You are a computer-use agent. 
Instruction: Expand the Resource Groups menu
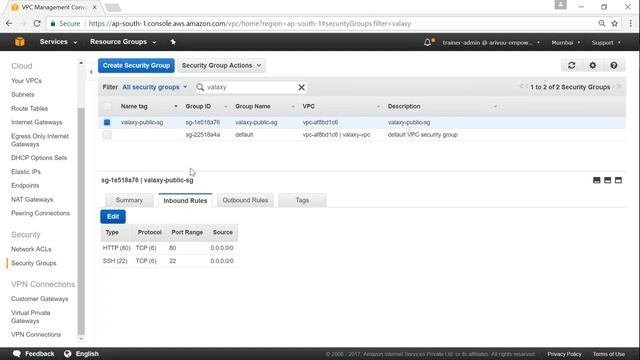pyautogui.click(x=123, y=42)
